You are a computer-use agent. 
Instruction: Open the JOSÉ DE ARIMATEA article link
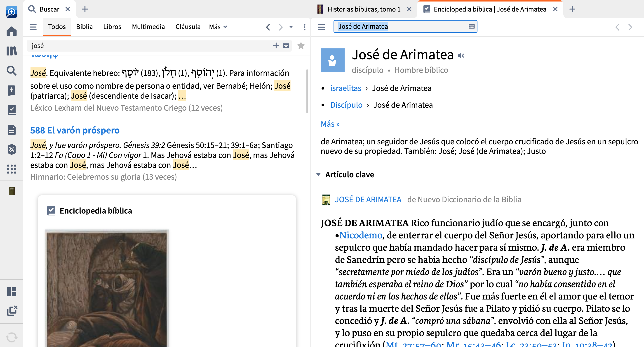(368, 200)
